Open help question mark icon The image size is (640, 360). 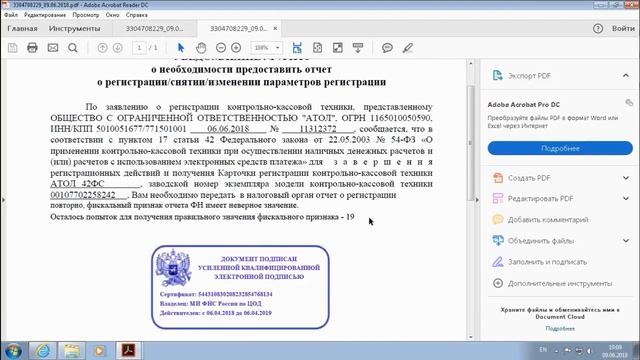598,29
